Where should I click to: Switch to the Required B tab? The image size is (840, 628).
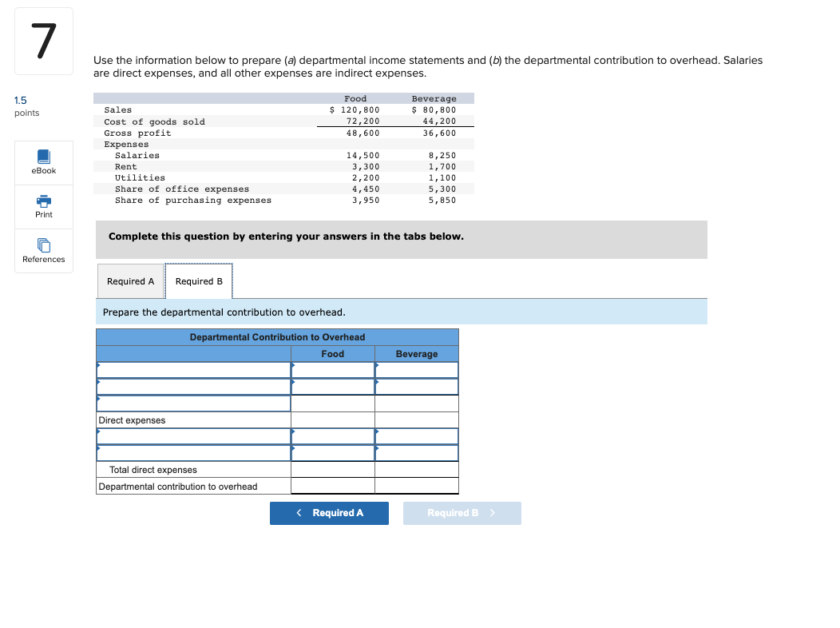pos(198,280)
